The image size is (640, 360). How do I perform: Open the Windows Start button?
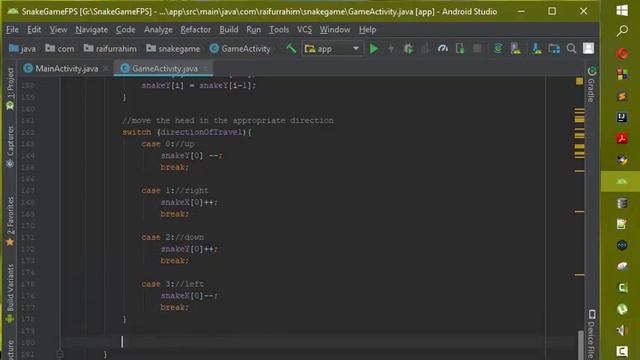pyautogui.click(x=622, y=10)
